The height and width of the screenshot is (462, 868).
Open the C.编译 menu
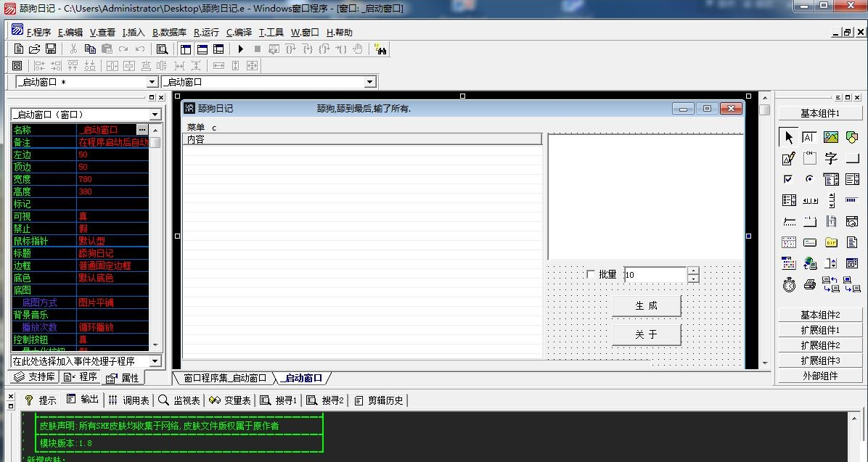[239, 33]
